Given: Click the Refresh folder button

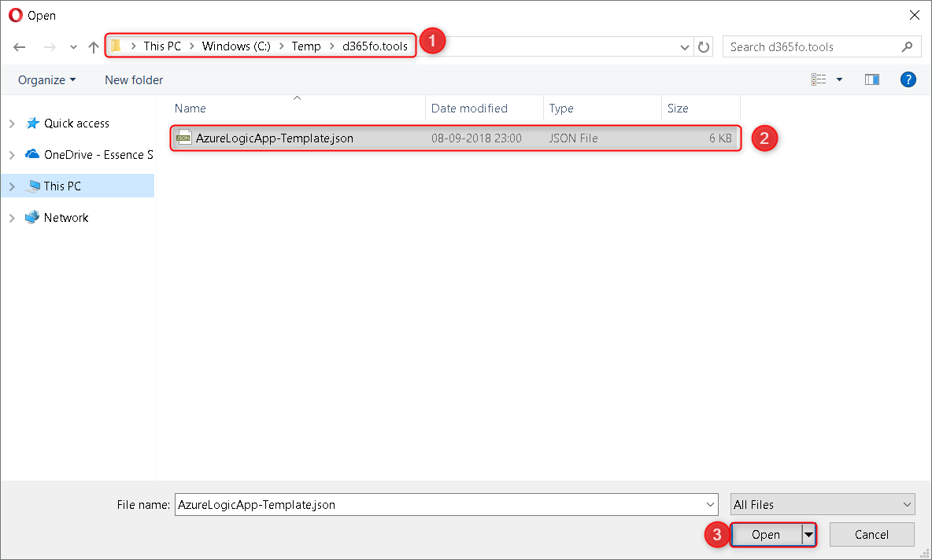Looking at the screenshot, I should click(x=705, y=47).
